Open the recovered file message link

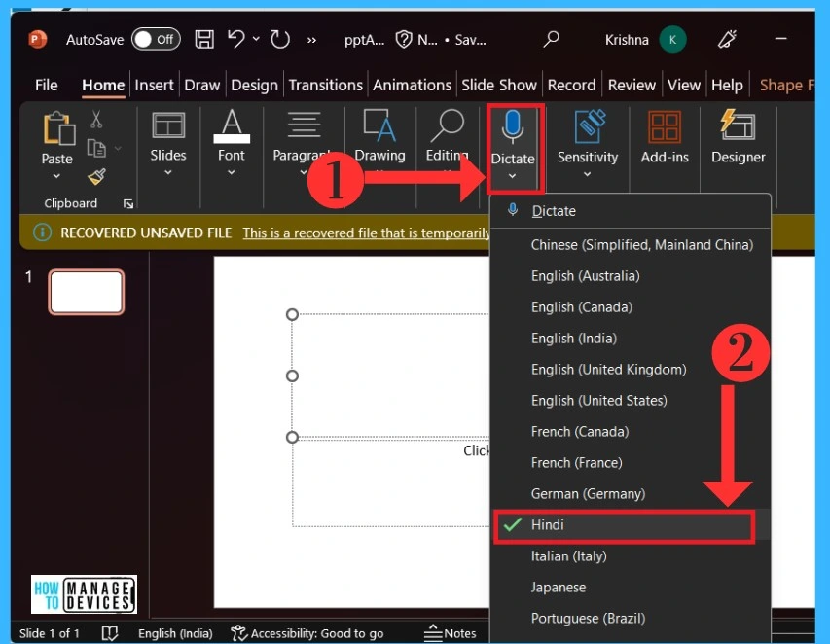(x=366, y=233)
